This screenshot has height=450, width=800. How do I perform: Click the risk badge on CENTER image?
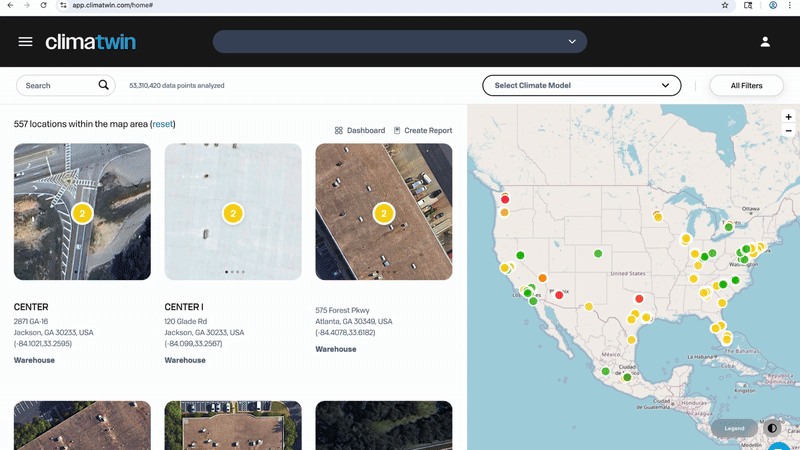82,213
